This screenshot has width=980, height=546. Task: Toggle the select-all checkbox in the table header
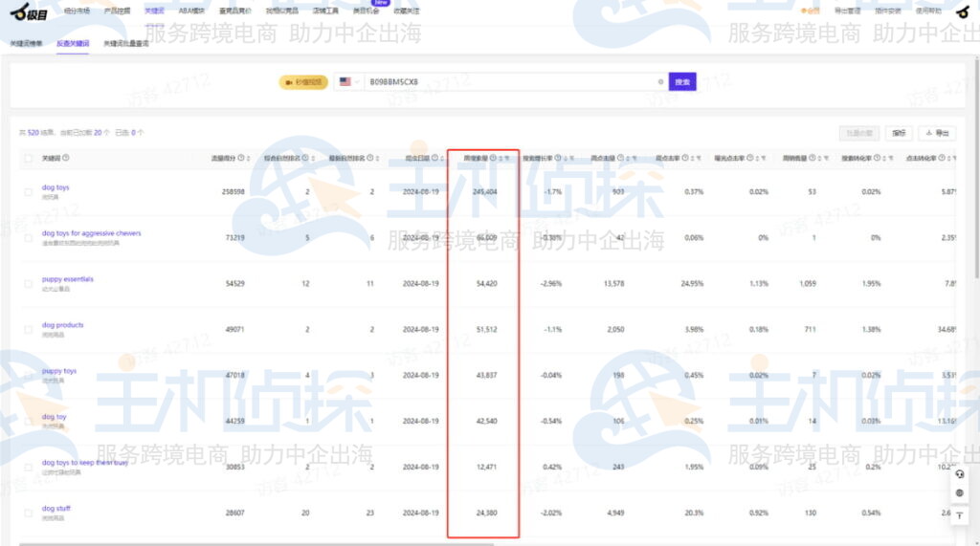pyautogui.click(x=29, y=158)
